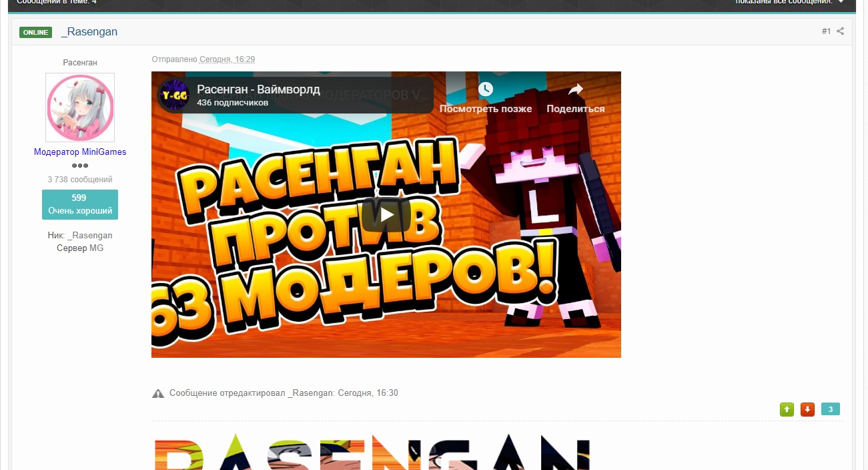Click the Сообщение отредактировал _Rasengan edit note
This screenshot has width=868, height=470.
click(284, 393)
